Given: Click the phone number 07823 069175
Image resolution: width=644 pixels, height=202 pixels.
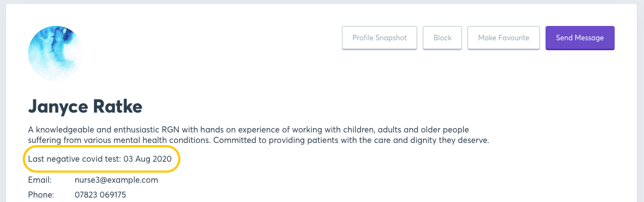Looking at the screenshot, I should click(x=100, y=195).
